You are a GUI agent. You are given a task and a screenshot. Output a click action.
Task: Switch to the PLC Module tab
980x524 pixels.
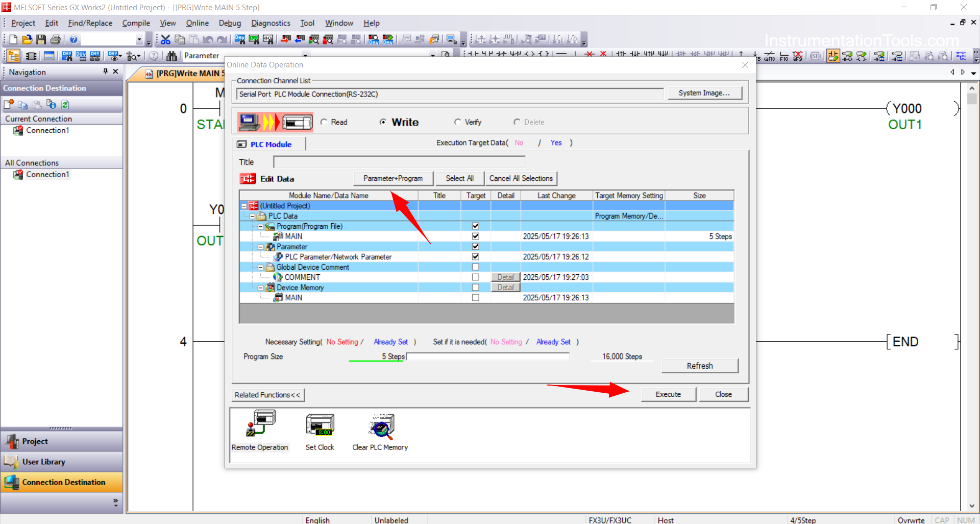269,144
